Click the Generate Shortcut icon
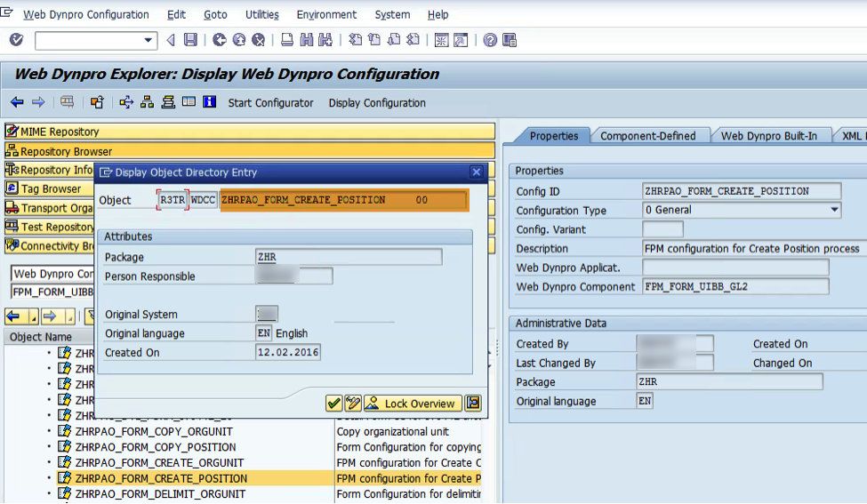This screenshot has height=504, width=867. pyautogui.click(x=461, y=40)
